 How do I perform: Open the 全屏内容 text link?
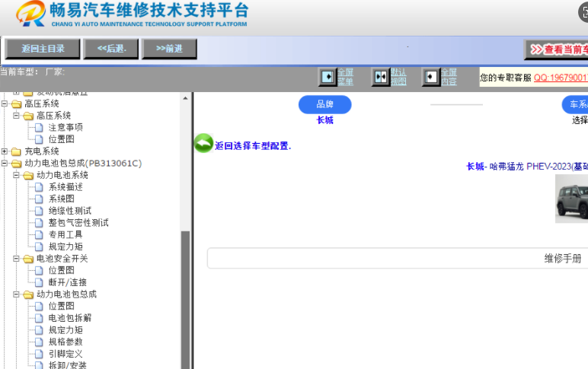[x=449, y=77]
